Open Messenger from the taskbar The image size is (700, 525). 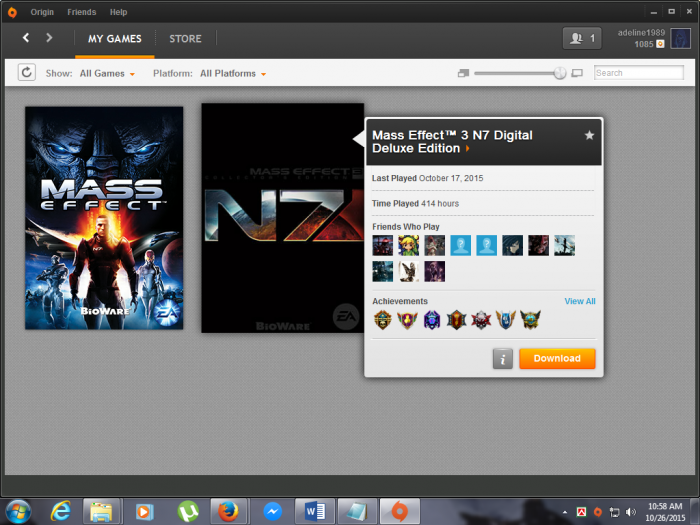(272, 512)
